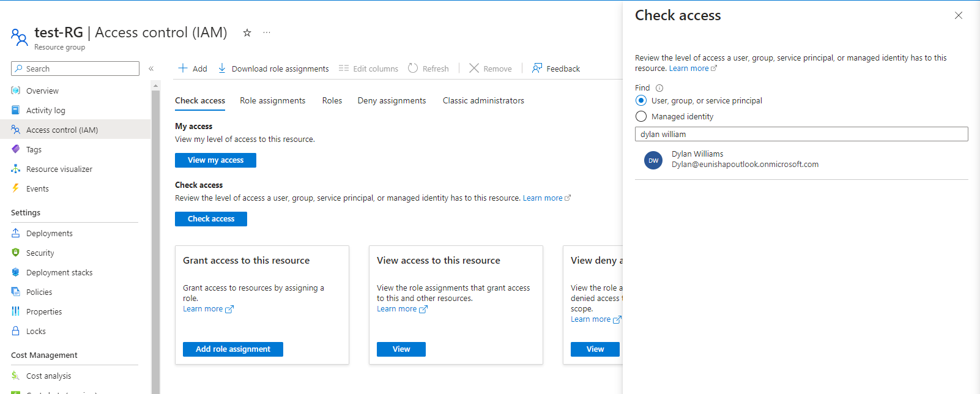The width and height of the screenshot is (980, 394).
Task: Select User, group, or service principal option
Action: click(641, 101)
